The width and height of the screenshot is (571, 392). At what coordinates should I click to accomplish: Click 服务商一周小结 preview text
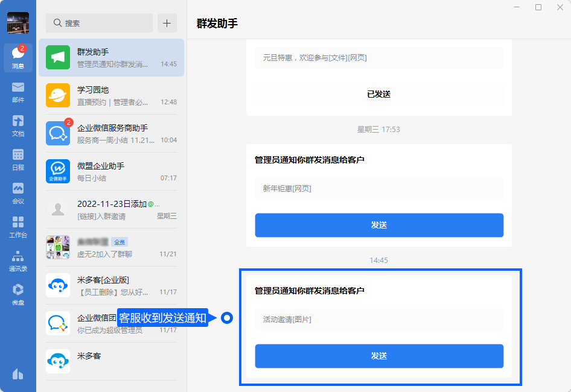116,140
